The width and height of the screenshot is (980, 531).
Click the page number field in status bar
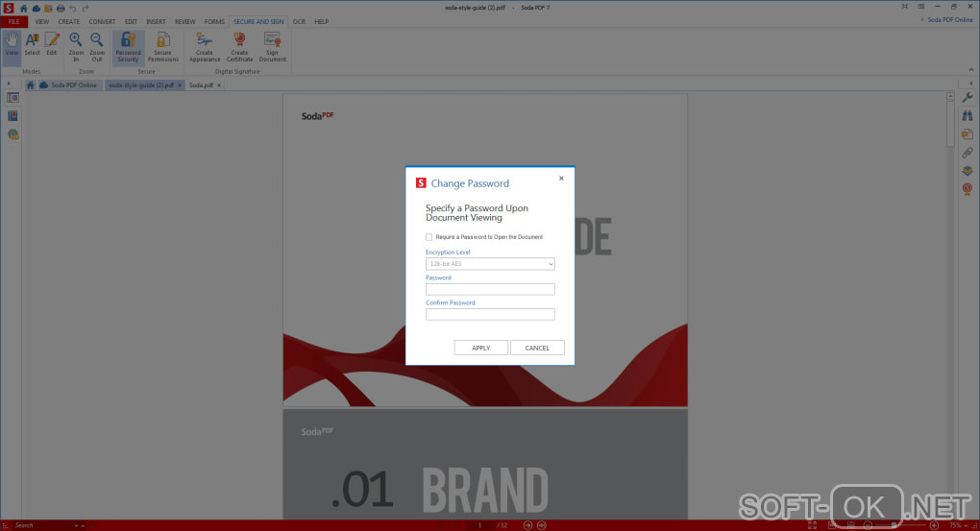click(480, 525)
